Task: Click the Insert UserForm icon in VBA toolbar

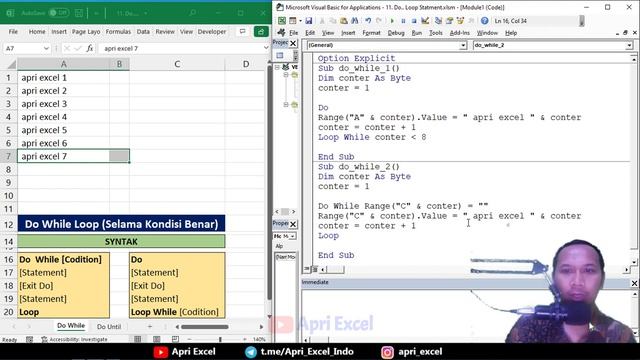Action: click(293, 20)
